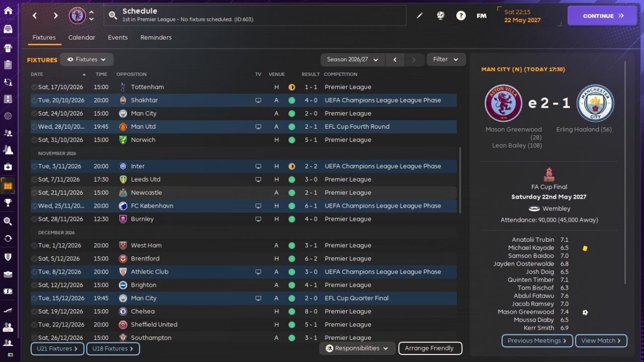The height and width of the screenshot is (362, 644).
Task: Click the match panel scrollbar
Action: pyautogui.click(x=626, y=172)
